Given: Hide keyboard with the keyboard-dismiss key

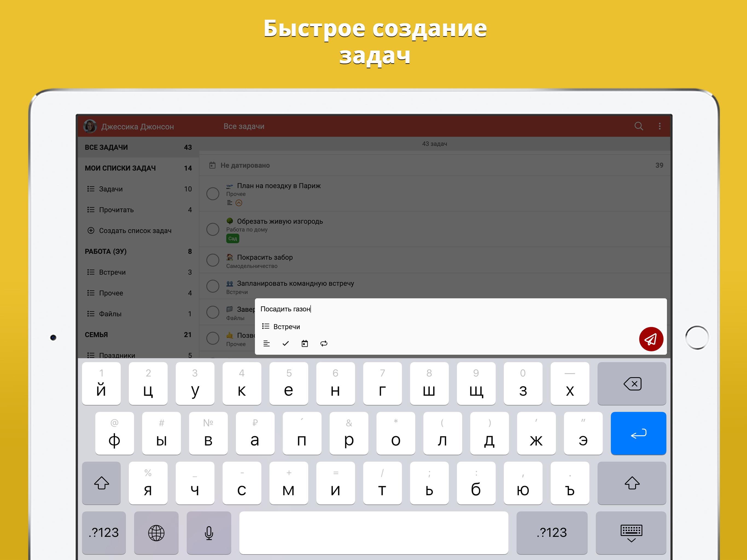Looking at the screenshot, I should click(631, 533).
